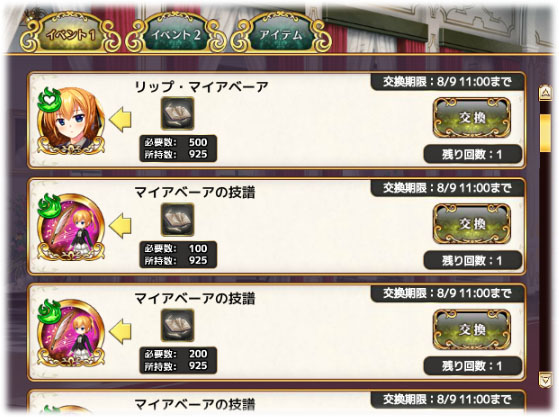The image size is (559, 417).
Task: Click リップ・マイアベーア character portrait icon
Action: click(71, 120)
